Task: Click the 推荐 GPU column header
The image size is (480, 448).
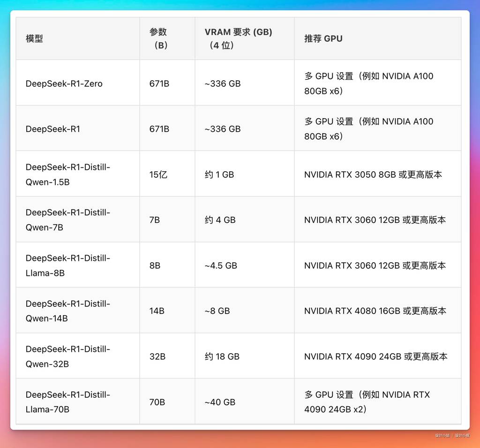Action: (323, 38)
